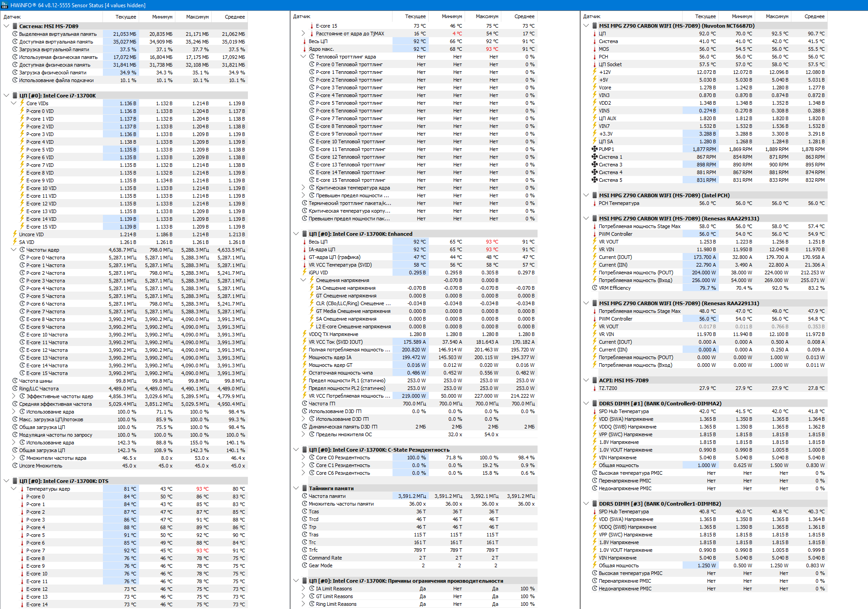Image resolution: width=868 pixels, height=609 pixels.
Task: Click the clock icon beside "Частота шины"
Action: pos(15,381)
